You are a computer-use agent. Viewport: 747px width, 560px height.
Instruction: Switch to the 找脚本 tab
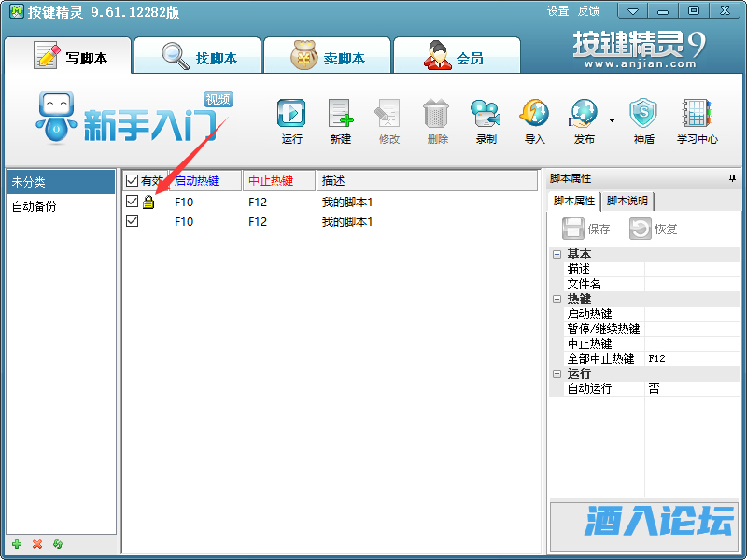[196, 58]
